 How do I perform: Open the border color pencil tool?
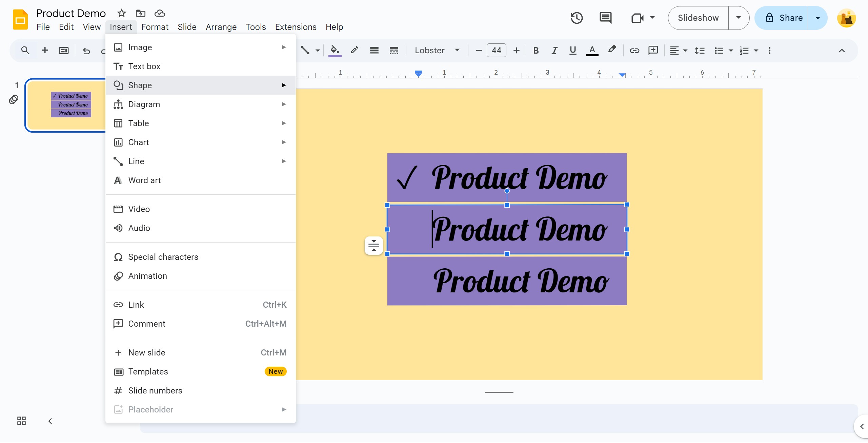pyautogui.click(x=354, y=51)
